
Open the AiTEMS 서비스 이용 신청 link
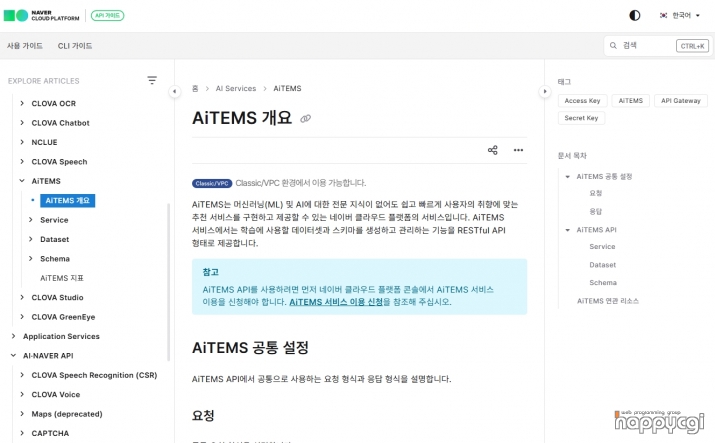point(336,301)
